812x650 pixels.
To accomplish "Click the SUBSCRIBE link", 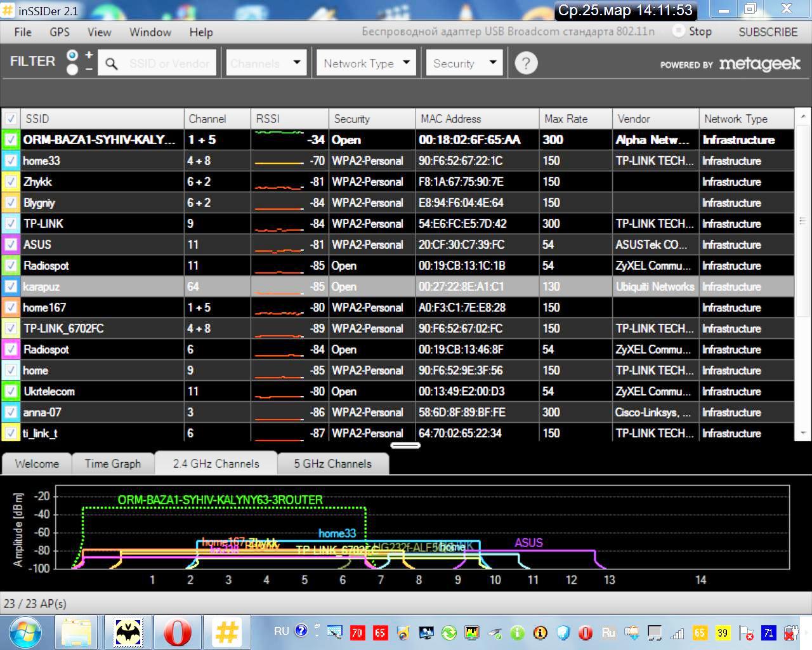I will click(x=768, y=32).
